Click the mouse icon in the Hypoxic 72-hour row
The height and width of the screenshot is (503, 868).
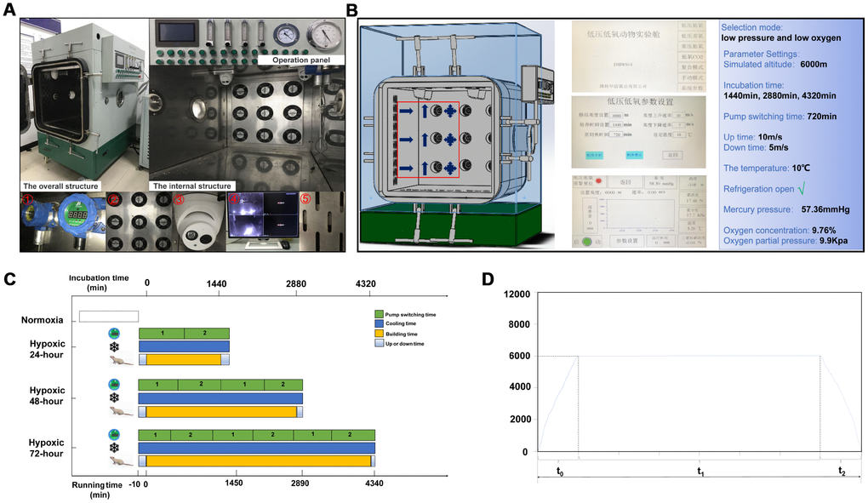120,461
